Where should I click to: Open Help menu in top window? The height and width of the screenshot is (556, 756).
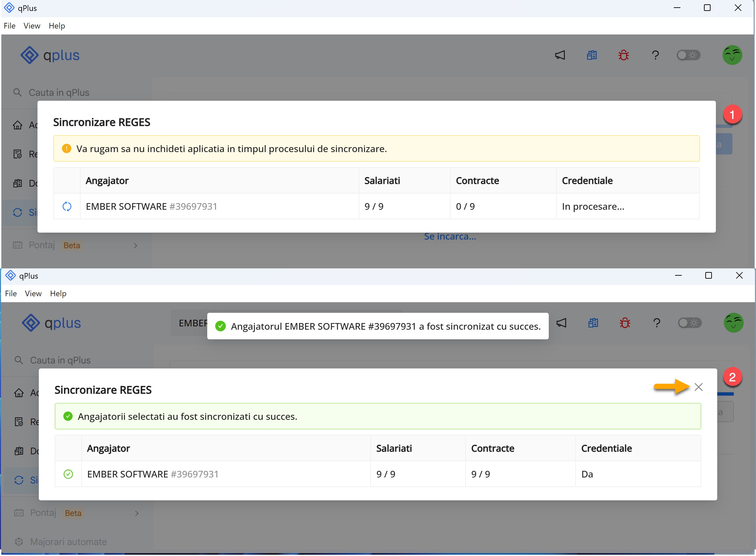(x=57, y=26)
